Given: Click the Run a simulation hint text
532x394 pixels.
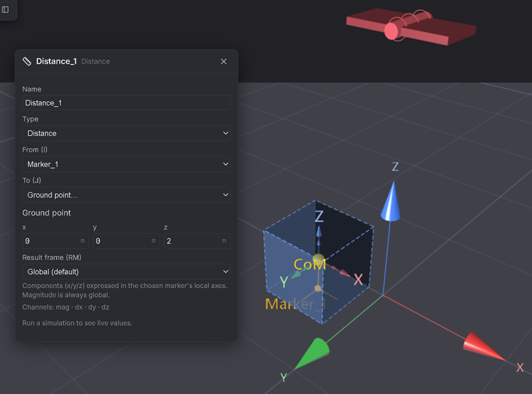Looking at the screenshot, I should [78, 323].
